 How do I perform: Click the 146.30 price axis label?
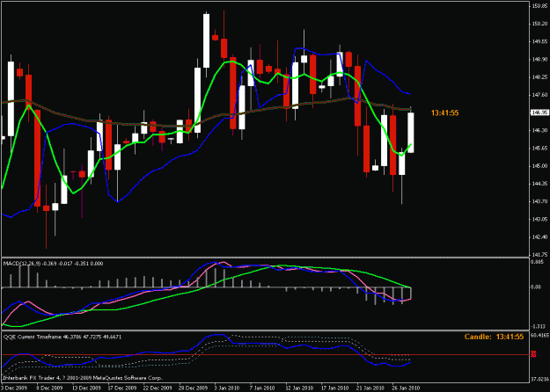pos(539,130)
